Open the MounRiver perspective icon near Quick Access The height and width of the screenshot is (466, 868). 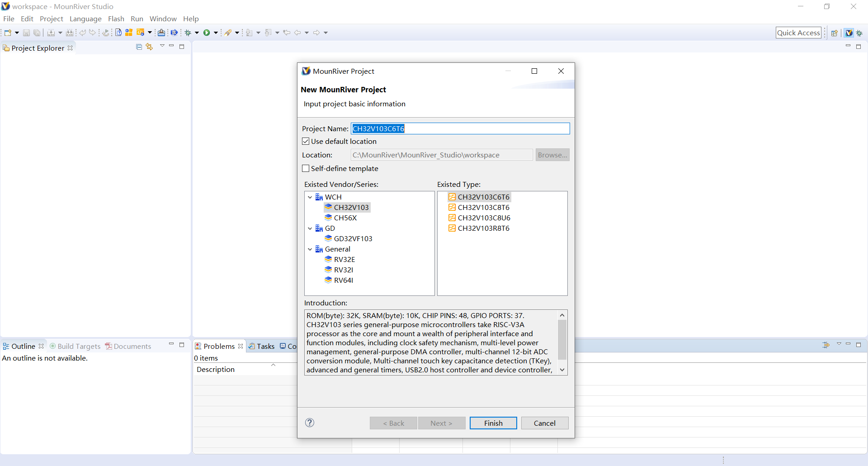(849, 33)
